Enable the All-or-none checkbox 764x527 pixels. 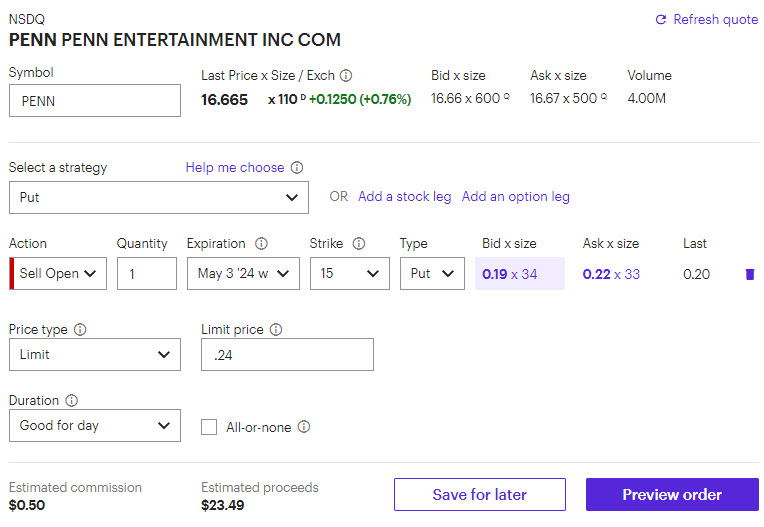point(209,427)
